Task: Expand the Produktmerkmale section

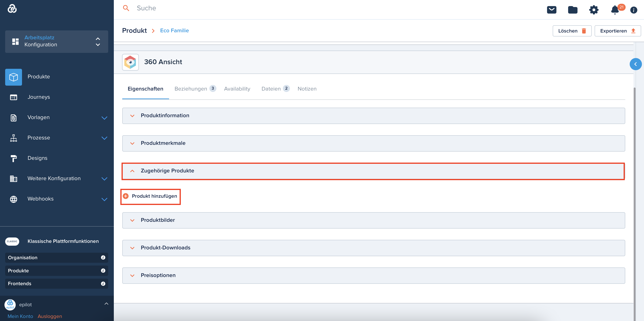Action: (x=374, y=143)
